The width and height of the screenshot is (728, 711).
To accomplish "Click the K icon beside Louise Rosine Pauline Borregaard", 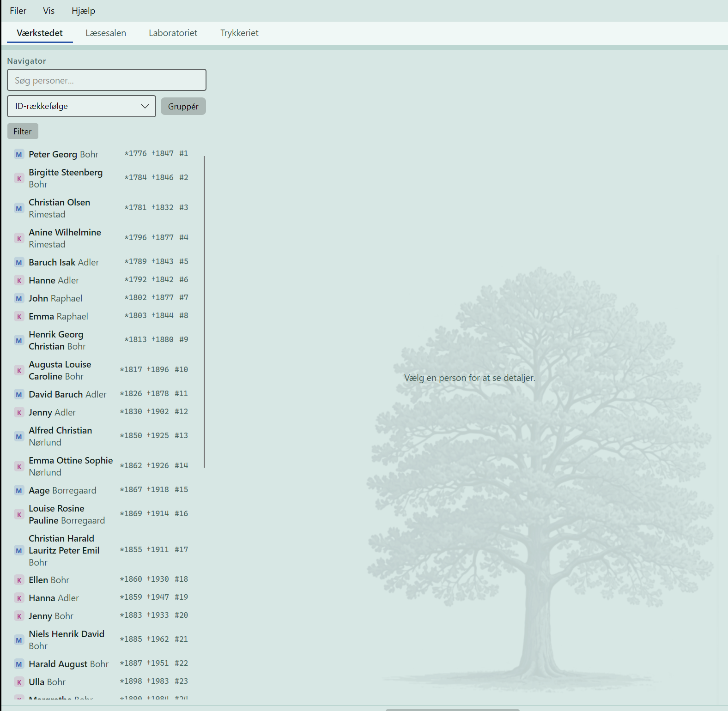I will pos(19,514).
